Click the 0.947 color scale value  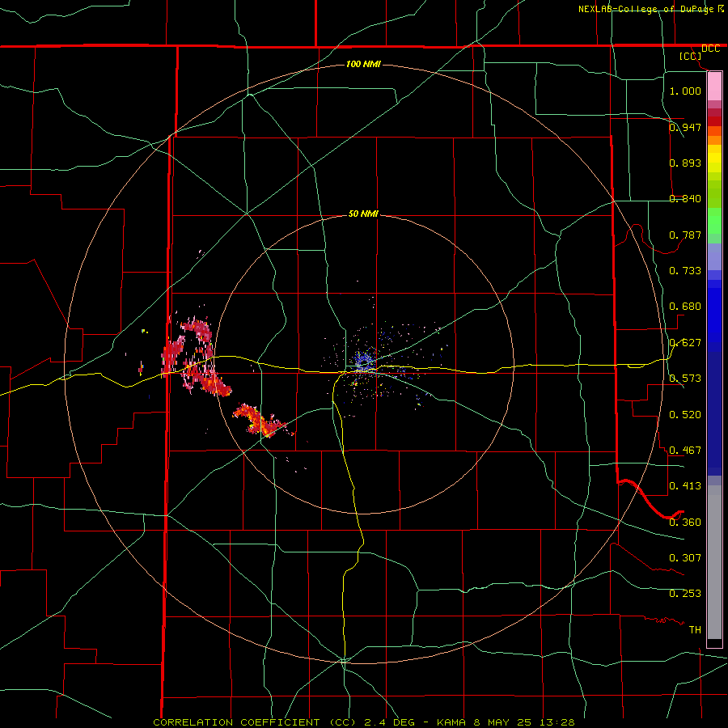tap(685, 127)
